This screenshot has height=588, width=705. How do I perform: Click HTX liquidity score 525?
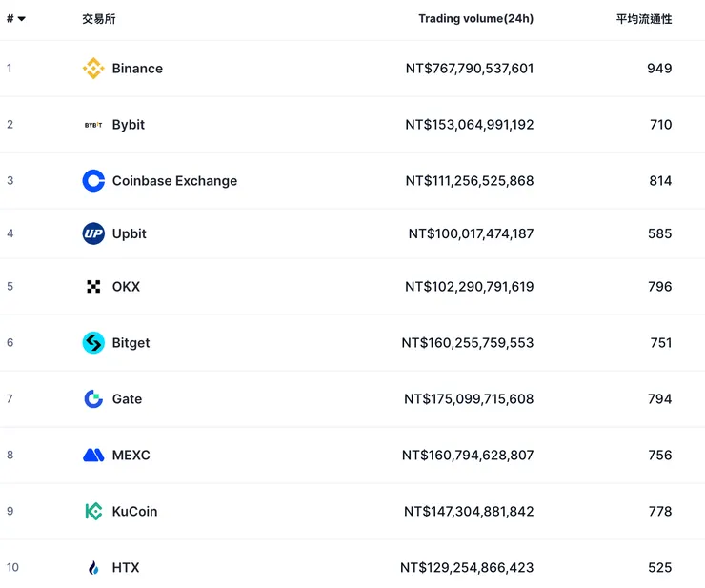tap(659, 568)
